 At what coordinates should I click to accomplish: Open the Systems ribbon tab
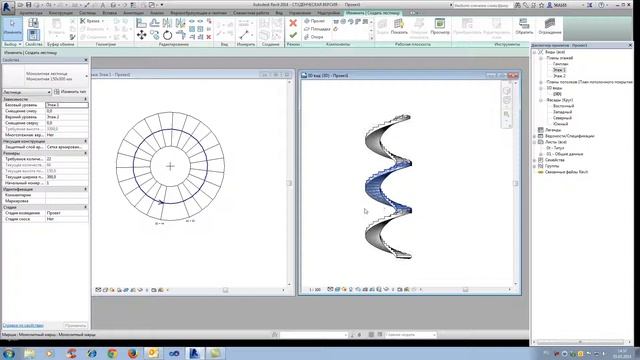pos(87,13)
